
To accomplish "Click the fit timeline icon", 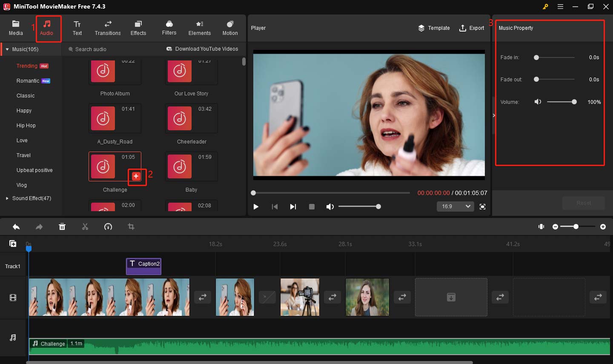I will (541, 226).
